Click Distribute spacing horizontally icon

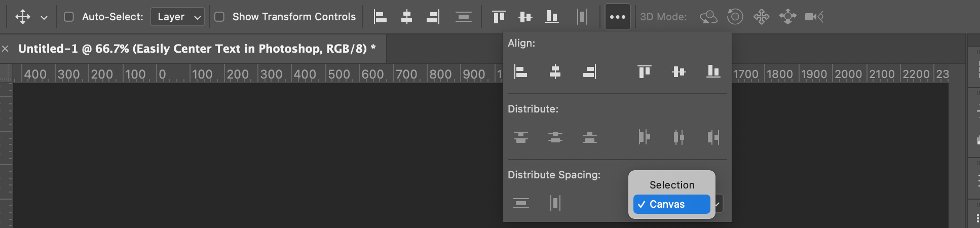(555, 203)
